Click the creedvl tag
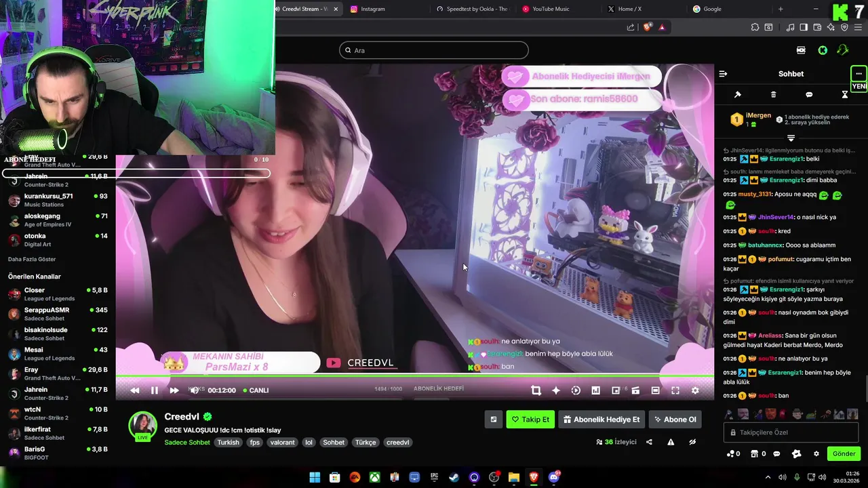The width and height of the screenshot is (868, 488). coord(398,443)
